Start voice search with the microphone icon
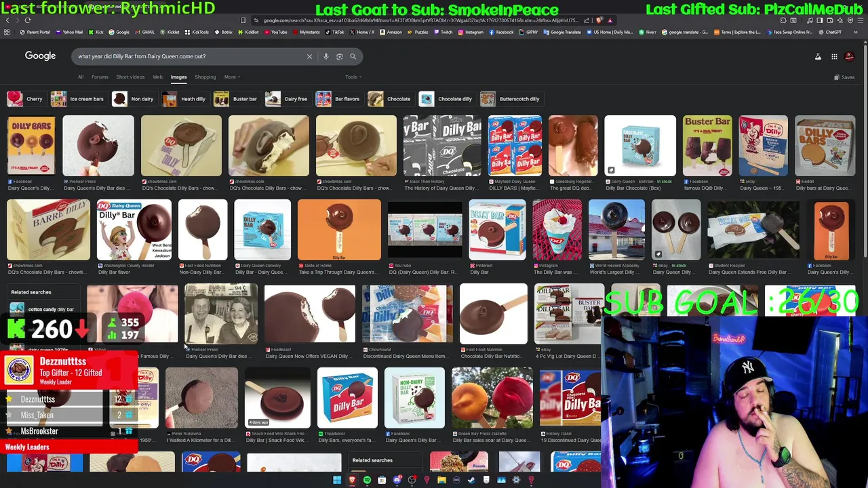Screen dimensions: 868x488 (326, 56)
